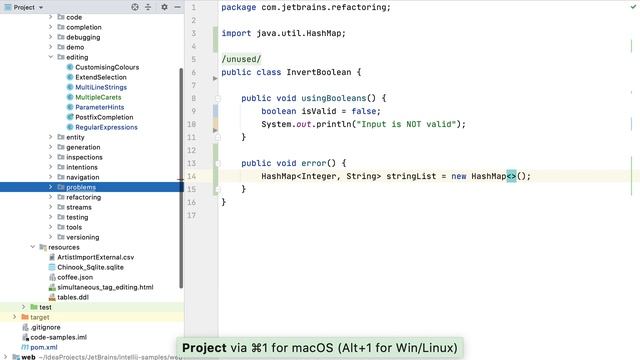
Task: Select the testing folder
Action: pyautogui.click(x=77, y=217)
